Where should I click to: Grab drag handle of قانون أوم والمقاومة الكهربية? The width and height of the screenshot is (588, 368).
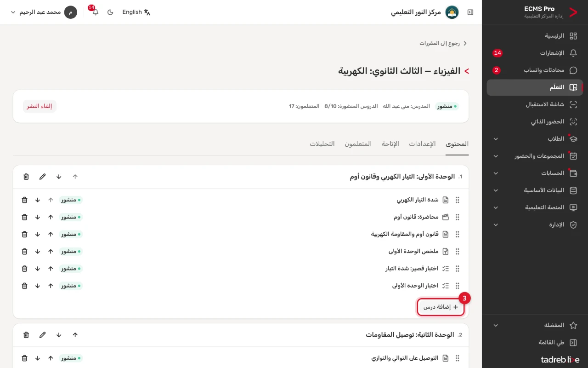457,234
